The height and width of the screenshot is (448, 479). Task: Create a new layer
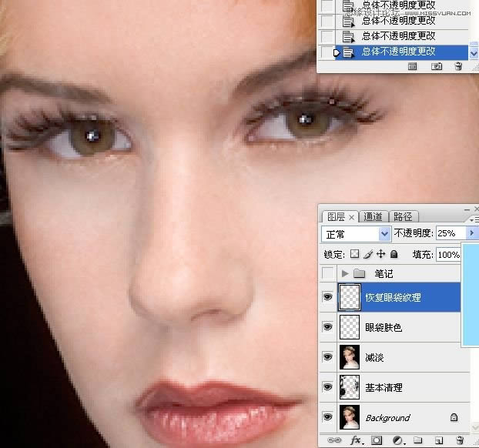(x=437, y=440)
